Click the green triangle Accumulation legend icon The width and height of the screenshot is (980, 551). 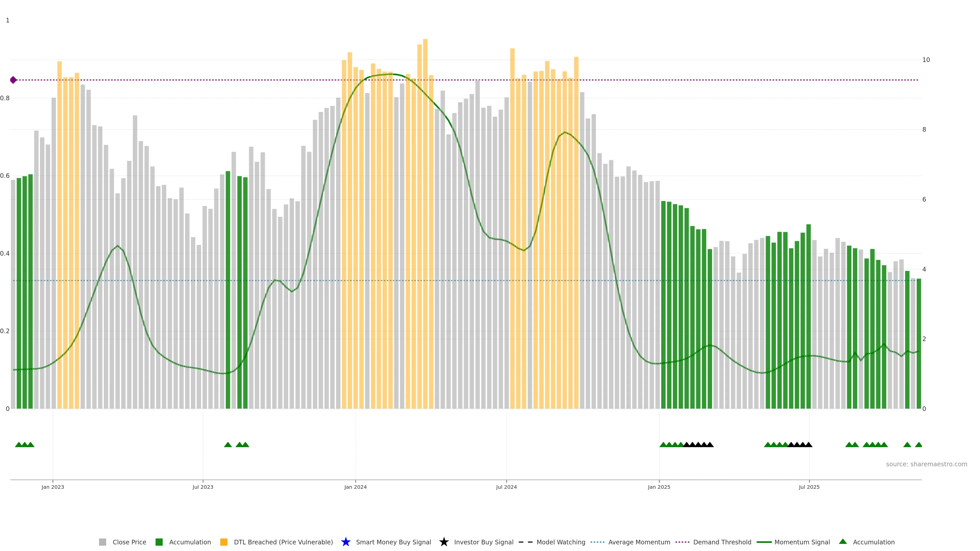[x=843, y=542]
